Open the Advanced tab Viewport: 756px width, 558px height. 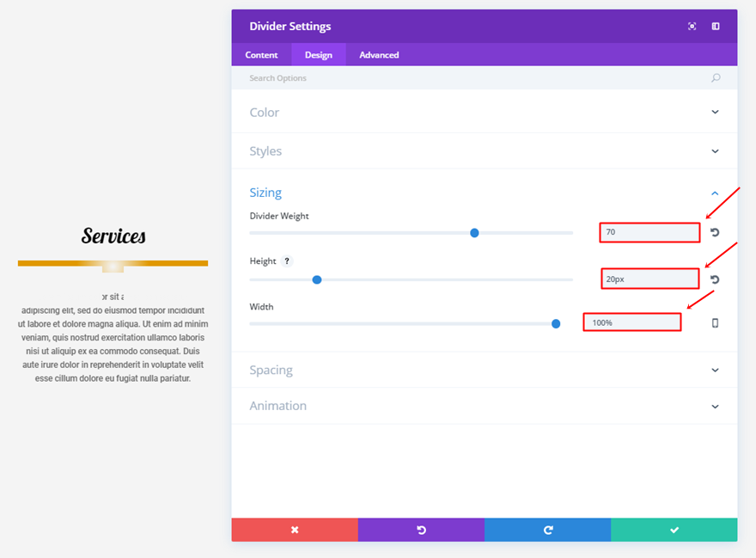[379, 55]
